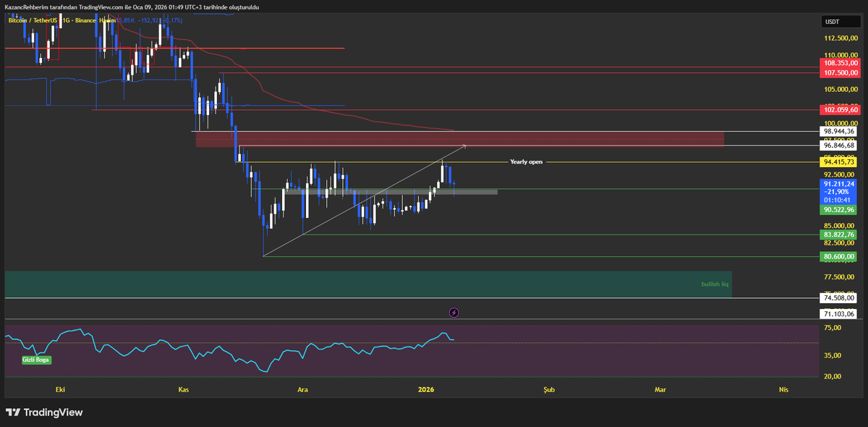Click the 80.600,00 green price label
The height and width of the screenshot is (427, 868).
pyautogui.click(x=838, y=256)
